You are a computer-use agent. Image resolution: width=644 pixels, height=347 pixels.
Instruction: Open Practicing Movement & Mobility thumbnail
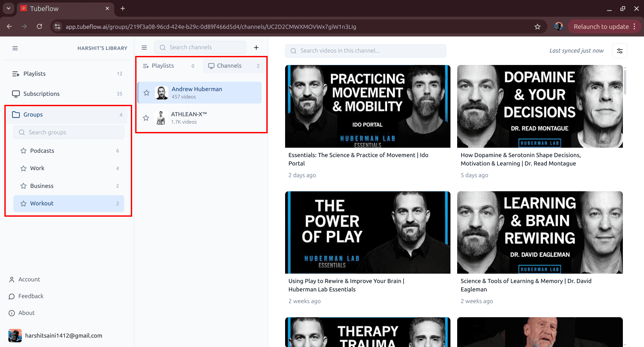pyautogui.click(x=368, y=107)
